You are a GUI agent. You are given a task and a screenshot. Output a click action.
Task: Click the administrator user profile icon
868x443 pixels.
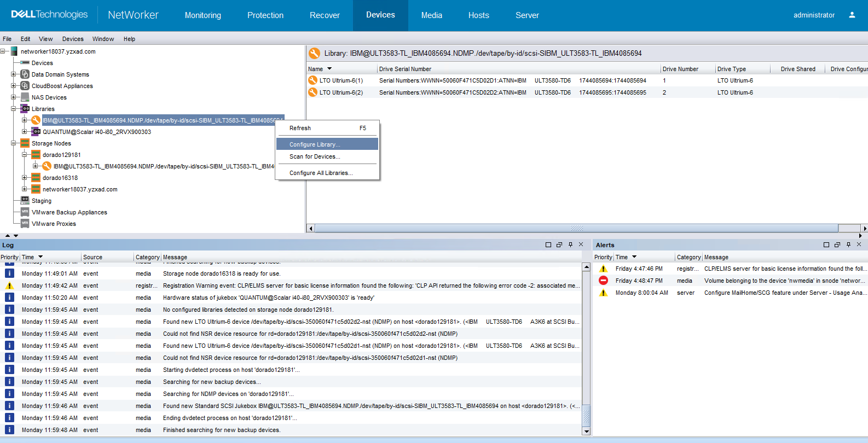(x=852, y=15)
